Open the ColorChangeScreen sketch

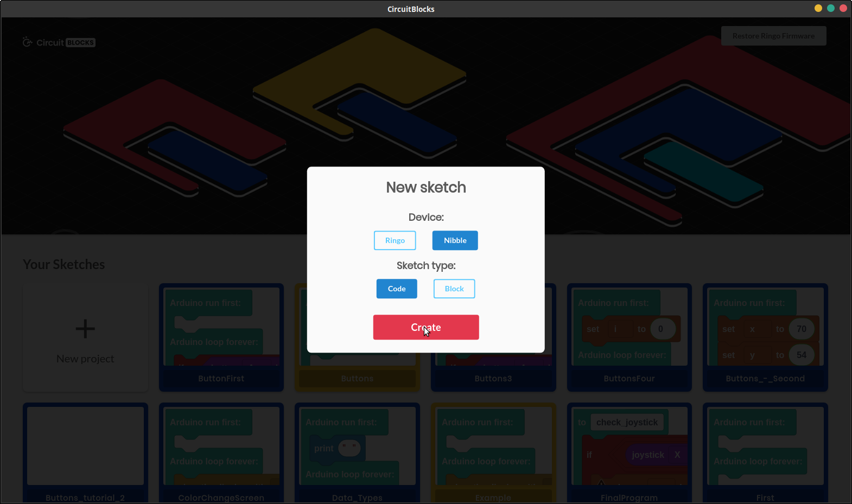(221, 453)
